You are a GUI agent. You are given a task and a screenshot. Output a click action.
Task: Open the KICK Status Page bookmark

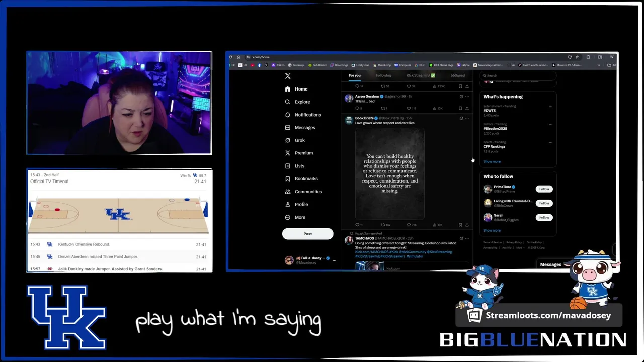coord(441,65)
